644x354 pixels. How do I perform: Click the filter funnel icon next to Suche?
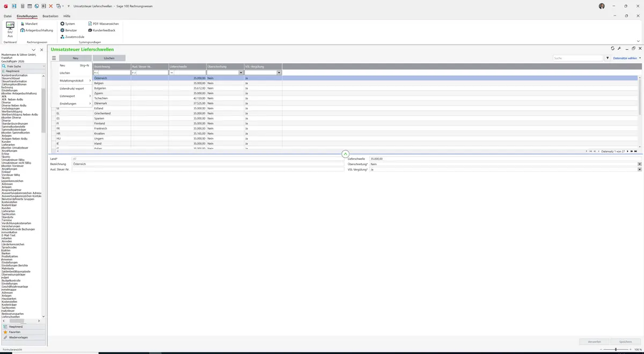click(x=608, y=58)
